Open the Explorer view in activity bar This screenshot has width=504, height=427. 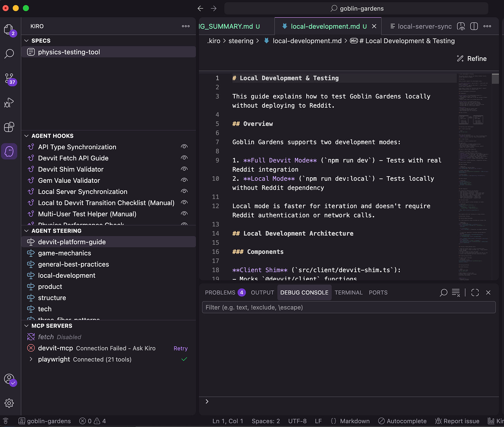9,30
